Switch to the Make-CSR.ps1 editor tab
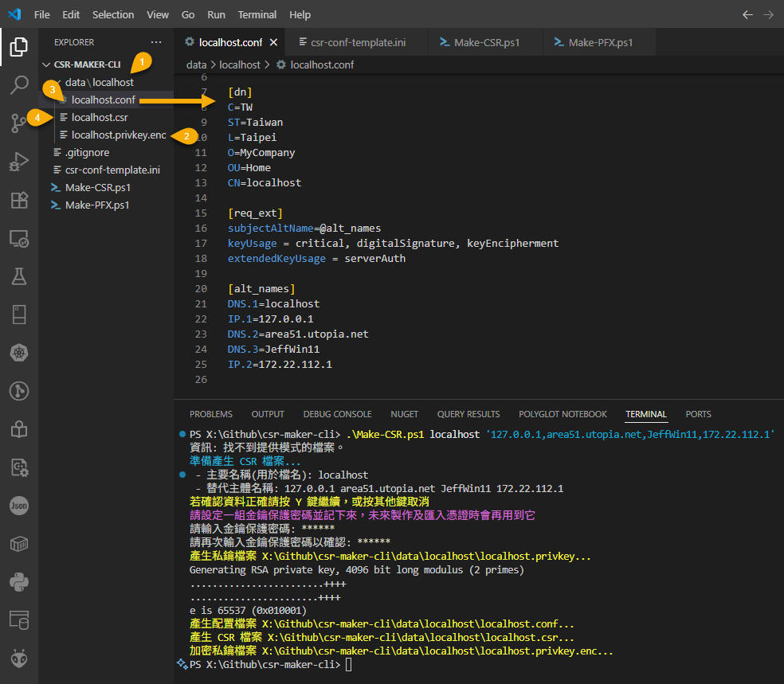Viewport: 784px width, 684px height. [486, 42]
